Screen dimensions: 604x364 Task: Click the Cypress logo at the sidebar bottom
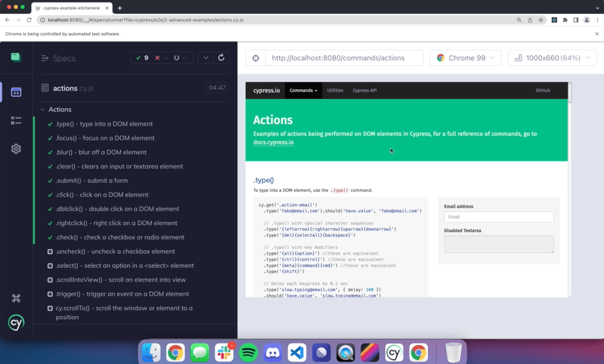16,322
